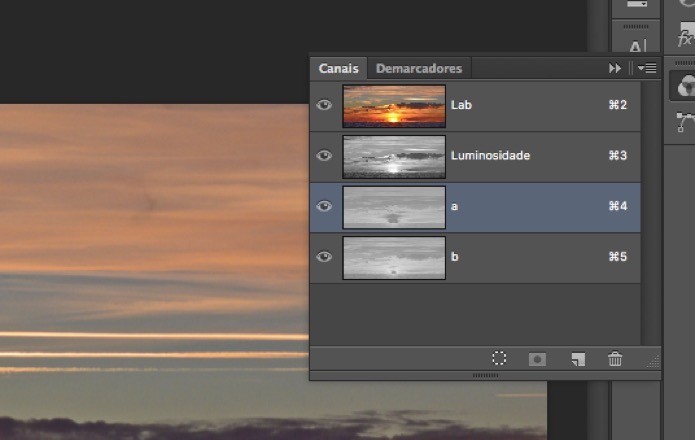Save selection as channel mask icon
This screenshot has height=440, width=695.
click(537, 359)
